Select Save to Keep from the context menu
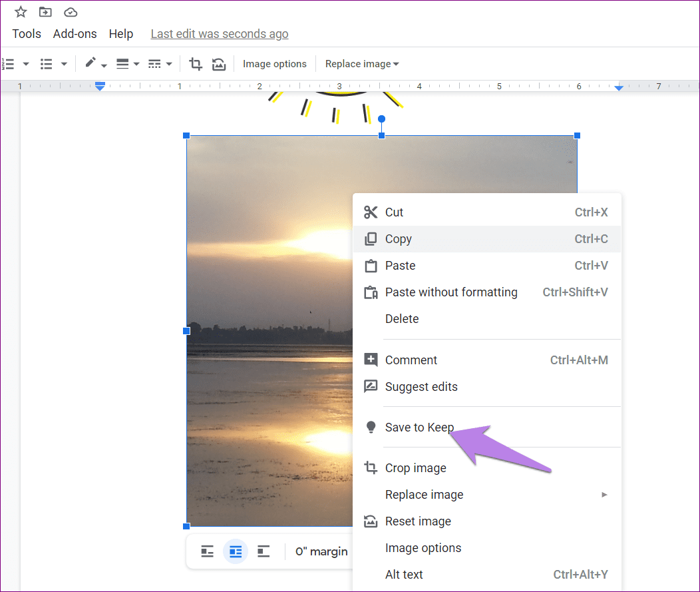Screen dimensions: 700x592 pos(419,427)
